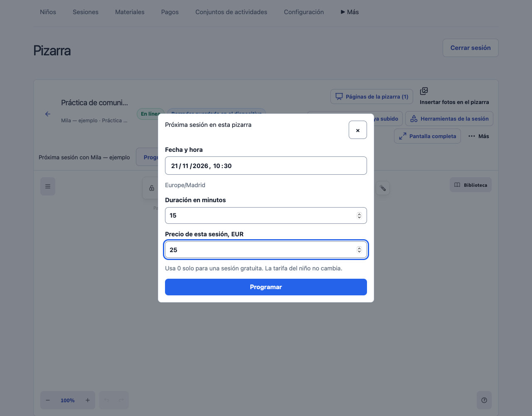Click the Europe/Madrid timezone text
This screenshot has height=416, width=532.
tap(185, 185)
